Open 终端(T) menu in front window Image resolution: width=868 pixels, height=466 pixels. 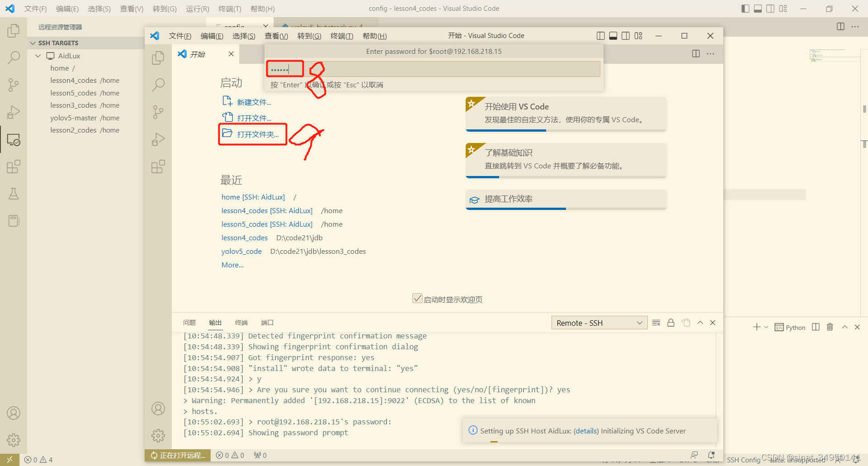click(342, 36)
